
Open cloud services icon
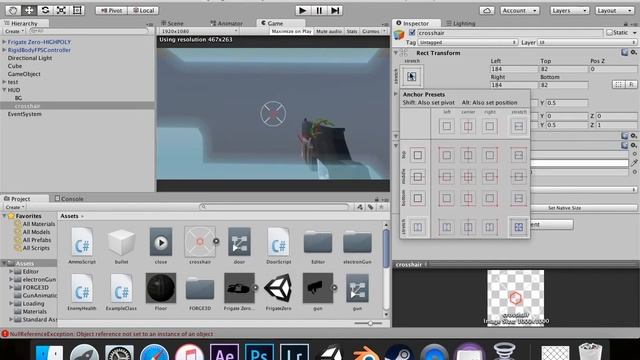coord(487,11)
